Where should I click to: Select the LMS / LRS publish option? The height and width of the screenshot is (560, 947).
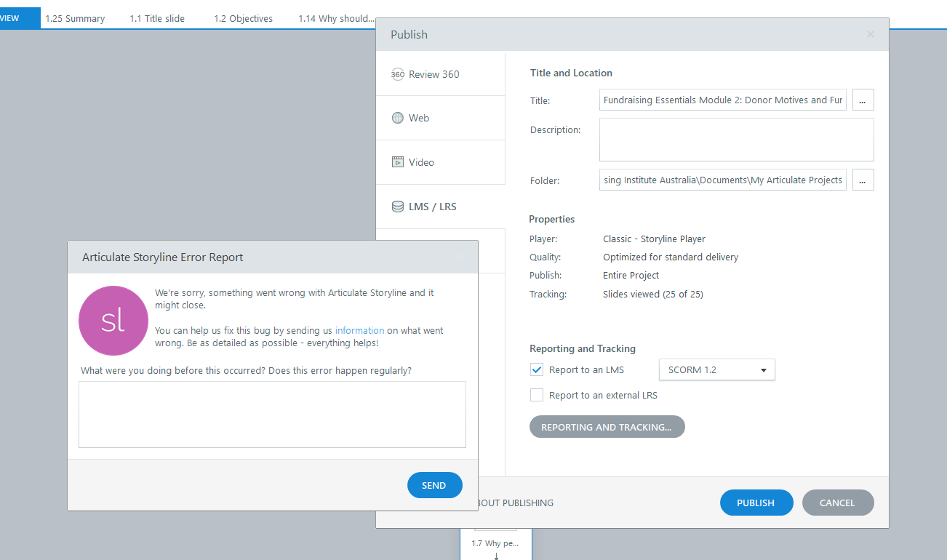click(x=441, y=207)
